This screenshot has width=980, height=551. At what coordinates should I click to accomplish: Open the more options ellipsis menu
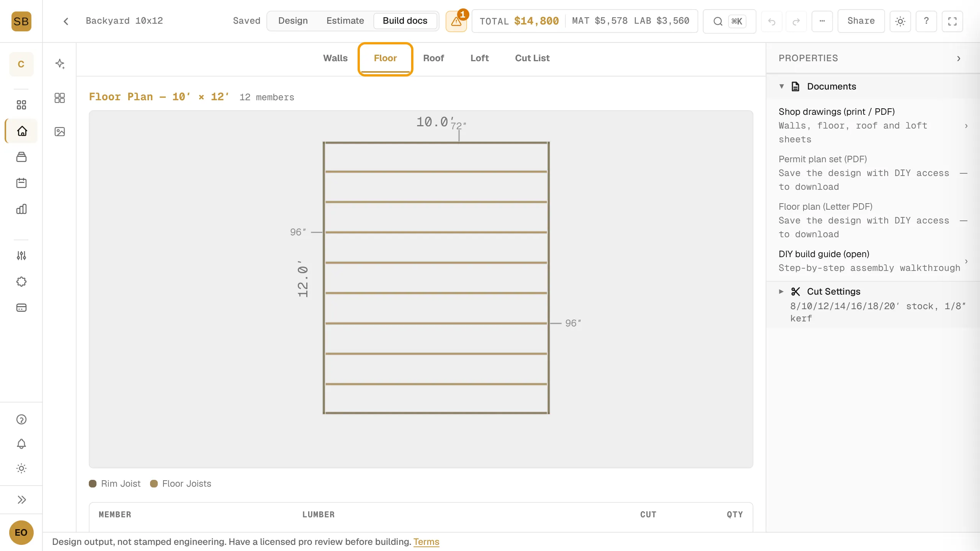click(x=822, y=21)
